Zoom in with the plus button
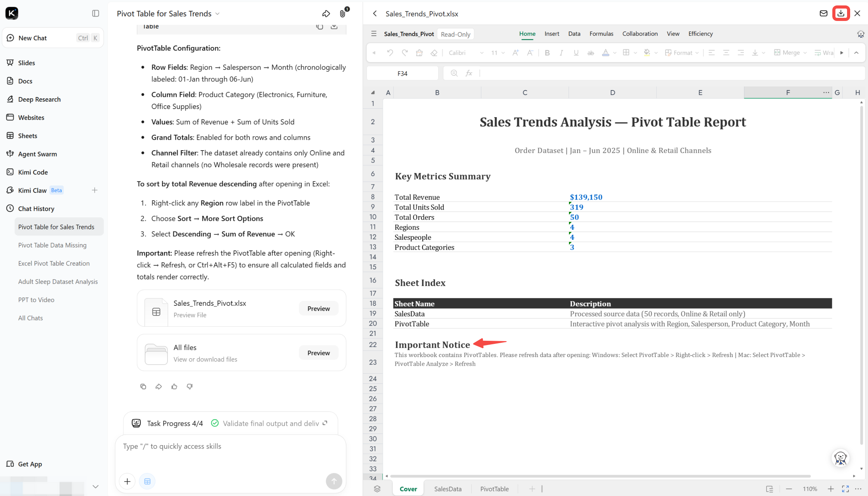This screenshot has width=868, height=496. [x=830, y=489]
